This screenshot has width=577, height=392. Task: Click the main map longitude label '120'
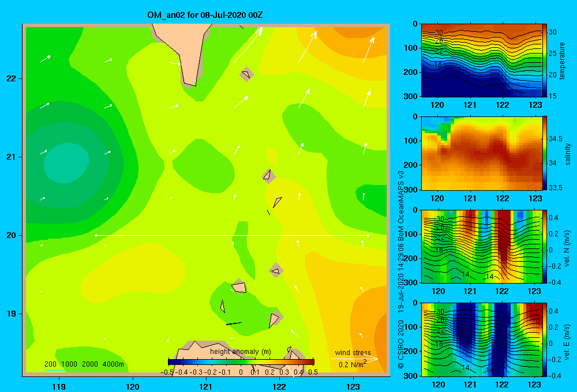[x=133, y=386]
